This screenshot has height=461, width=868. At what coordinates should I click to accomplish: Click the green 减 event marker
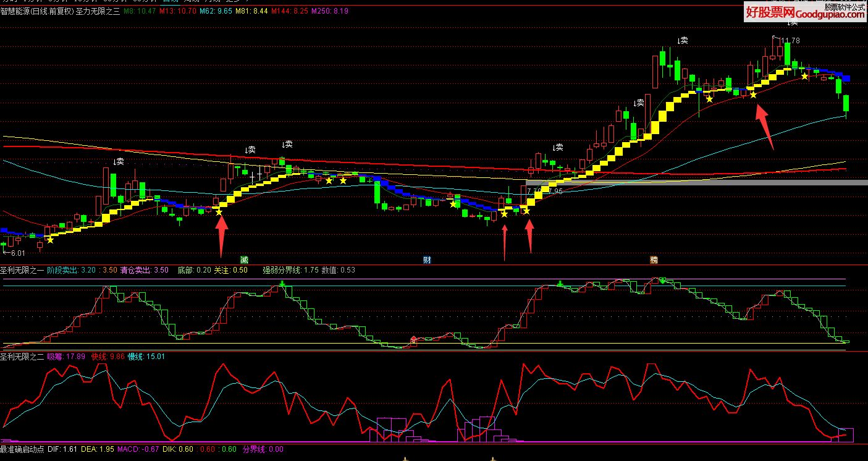(x=245, y=260)
